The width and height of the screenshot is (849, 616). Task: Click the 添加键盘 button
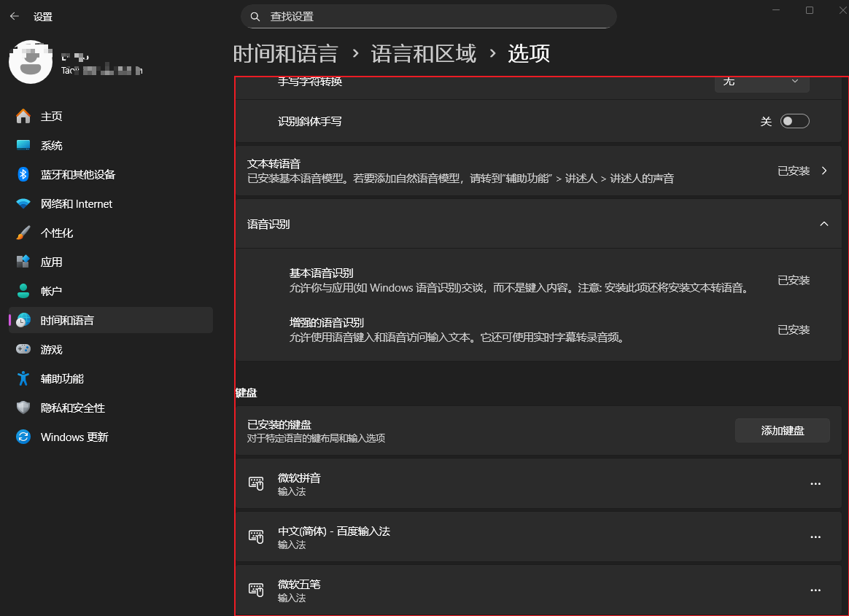(x=783, y=430)
